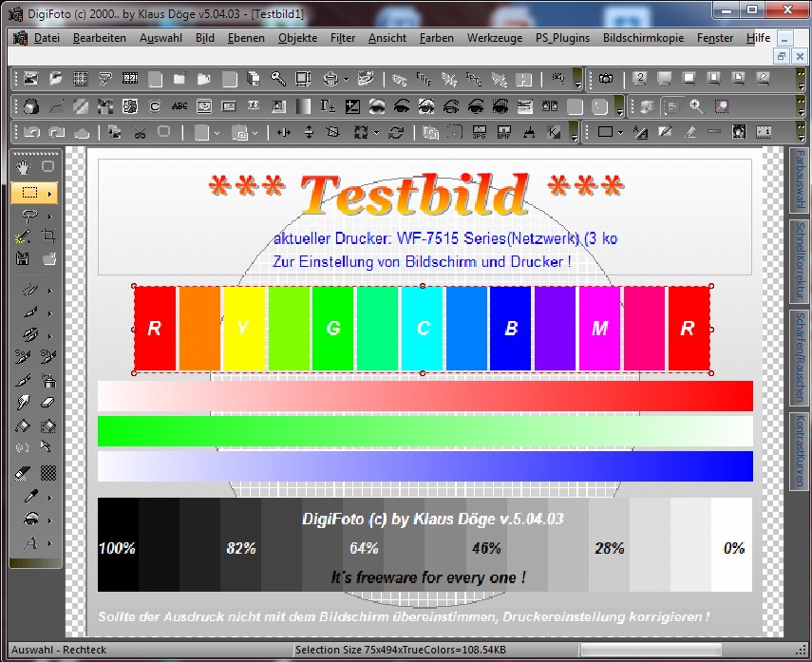Open the rotate icon dropdown arrow
812x662 pixels.
pos(376,133)
